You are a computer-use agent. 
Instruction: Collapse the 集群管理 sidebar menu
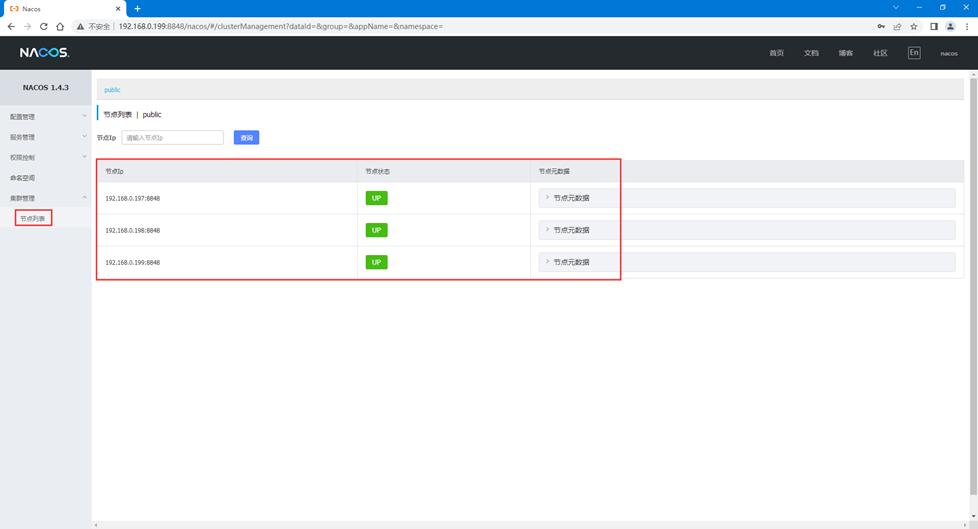click(46, 198)
